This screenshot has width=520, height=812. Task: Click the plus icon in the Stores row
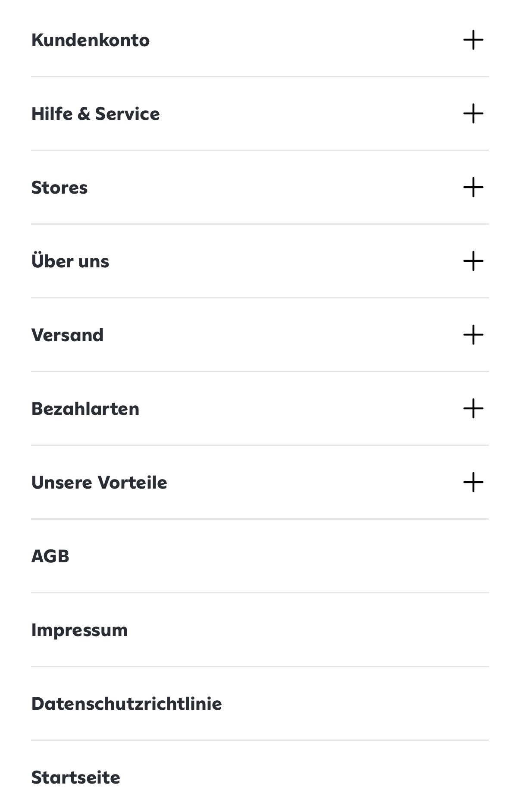(x=473, y=187)
